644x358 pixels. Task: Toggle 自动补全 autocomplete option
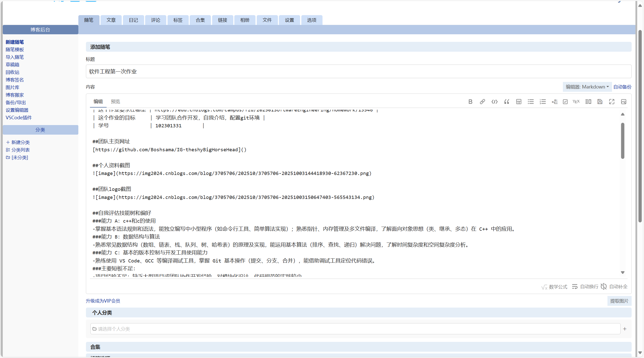point(614,287)
